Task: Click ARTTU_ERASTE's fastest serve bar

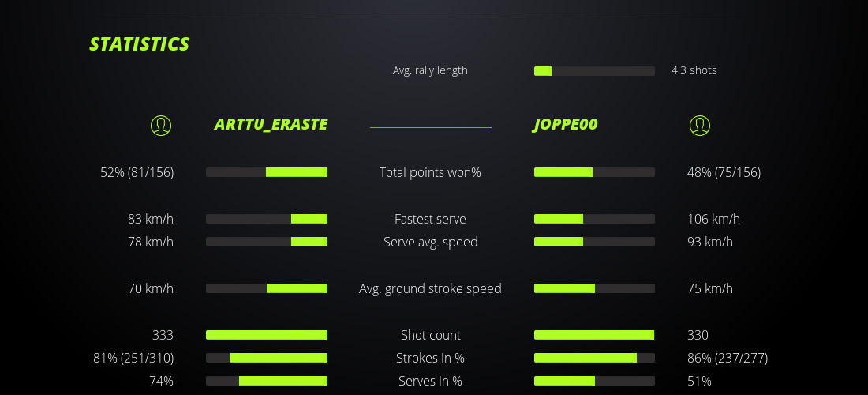Action: coord(267,219)
